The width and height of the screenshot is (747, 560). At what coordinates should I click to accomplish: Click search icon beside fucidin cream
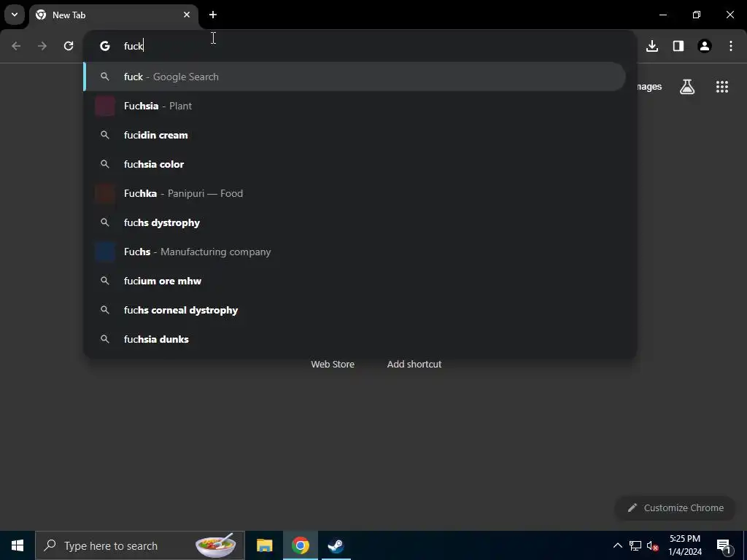coord(105,135)
